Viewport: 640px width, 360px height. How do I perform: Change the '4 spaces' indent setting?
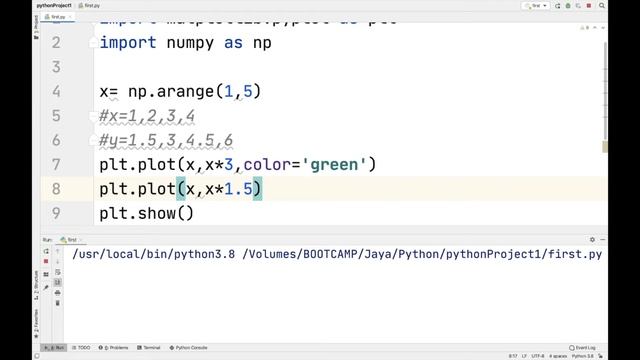click(558, 356)
